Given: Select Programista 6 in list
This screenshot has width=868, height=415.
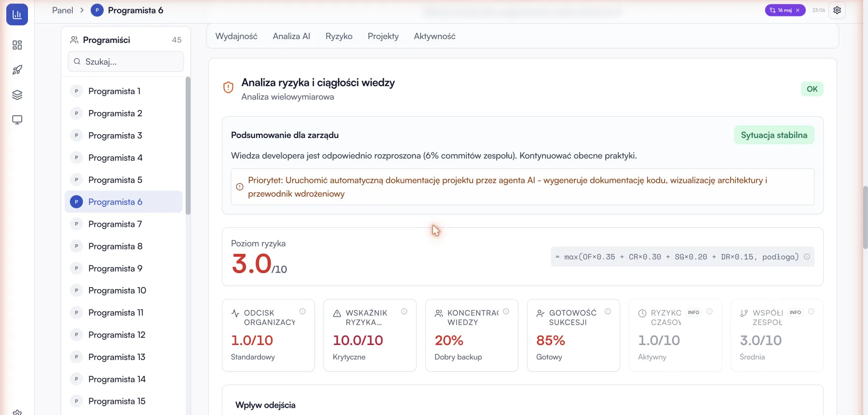Looking at the screenshot, I should [x=124, y=202].
